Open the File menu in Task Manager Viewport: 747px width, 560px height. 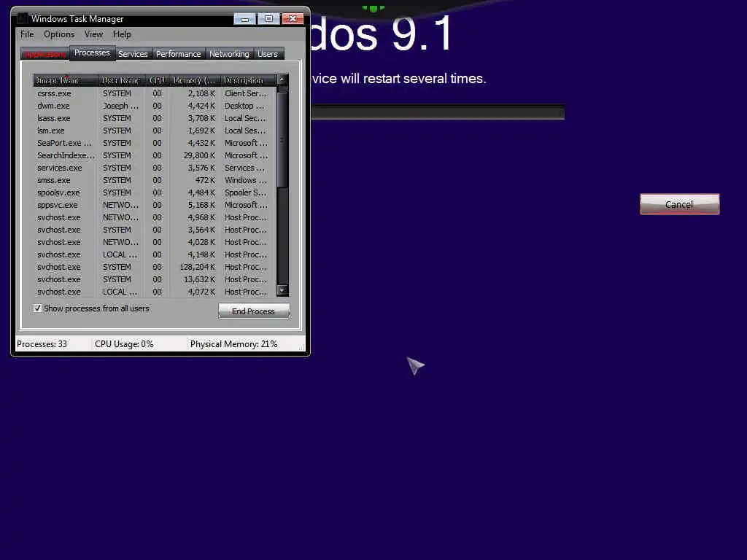tap(27, 34)
